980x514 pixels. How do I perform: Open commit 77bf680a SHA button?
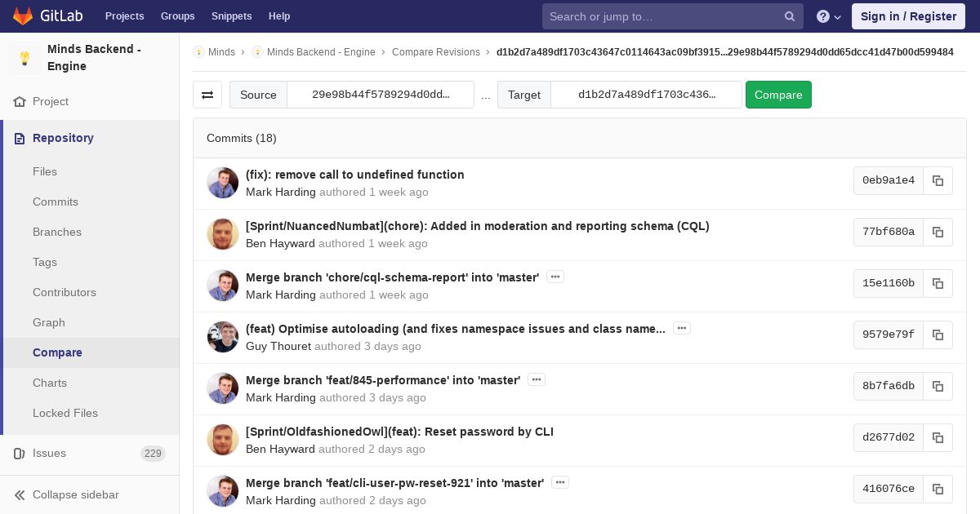[x=889, y=233]
